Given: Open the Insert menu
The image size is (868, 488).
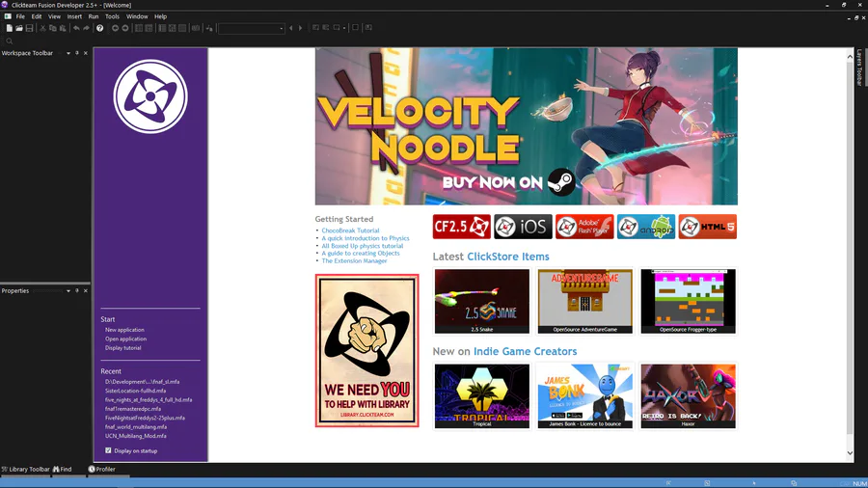Looking at the screenshot, I should (x=74, y=16).
